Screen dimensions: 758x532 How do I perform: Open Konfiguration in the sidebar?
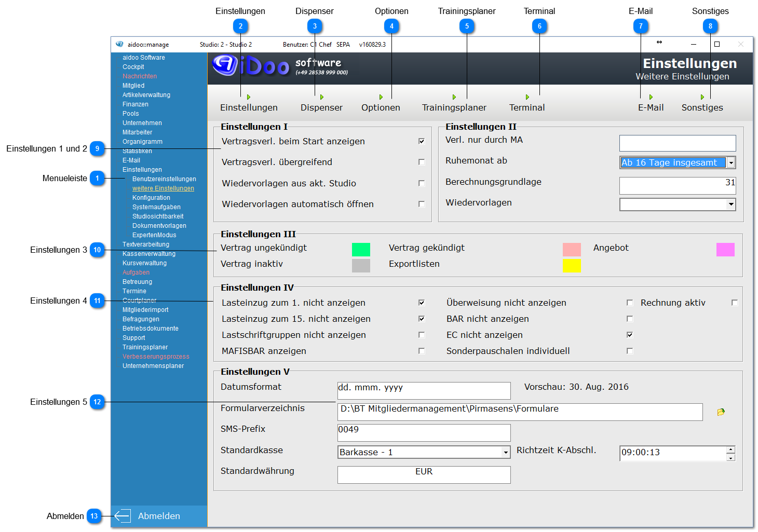tap(151, 198)
